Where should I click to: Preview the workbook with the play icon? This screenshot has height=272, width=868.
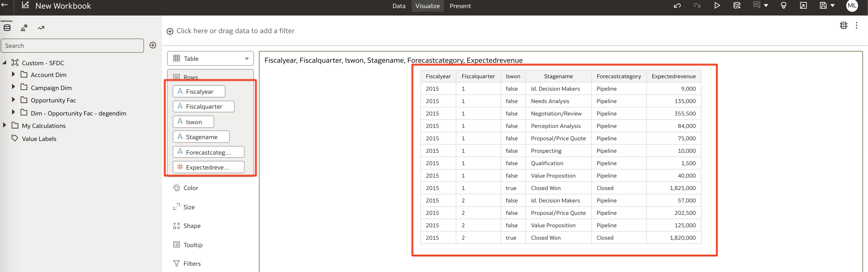(x=717, y=6)
